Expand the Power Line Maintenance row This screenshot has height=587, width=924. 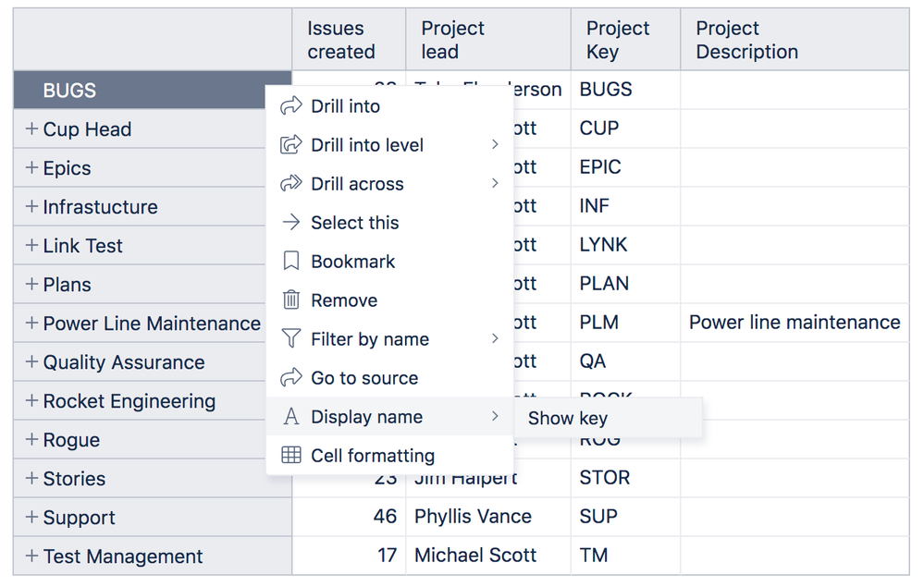[31, 324]
